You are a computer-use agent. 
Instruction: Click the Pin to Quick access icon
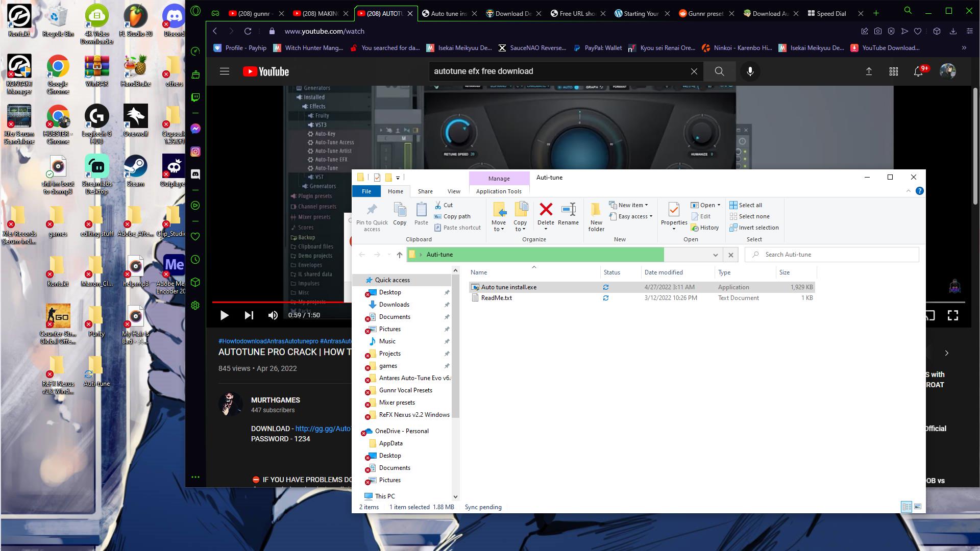tap(372, 216)
